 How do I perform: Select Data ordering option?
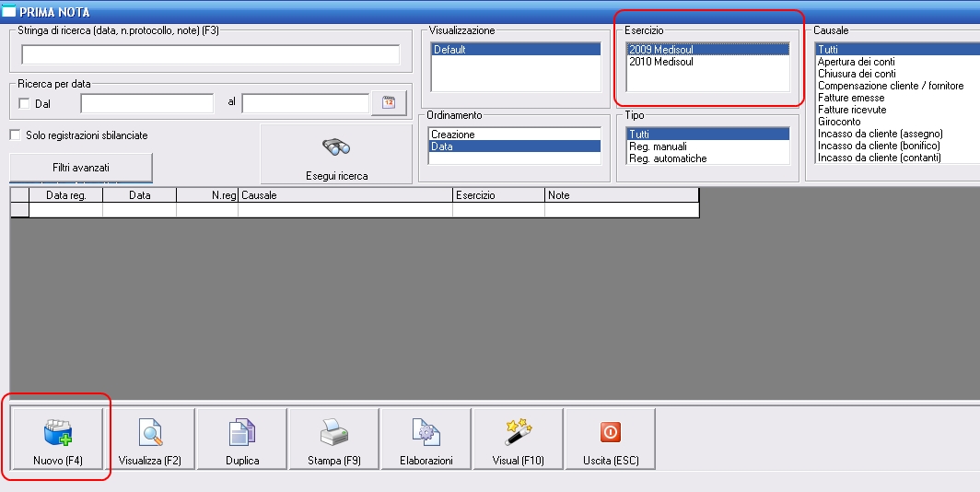tap(514, 146)
